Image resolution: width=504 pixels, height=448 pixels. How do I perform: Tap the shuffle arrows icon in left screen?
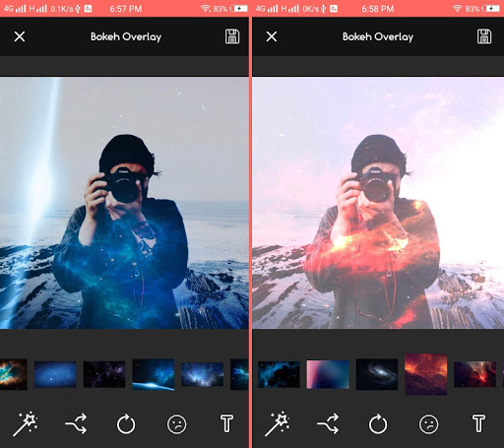[76, 423]
